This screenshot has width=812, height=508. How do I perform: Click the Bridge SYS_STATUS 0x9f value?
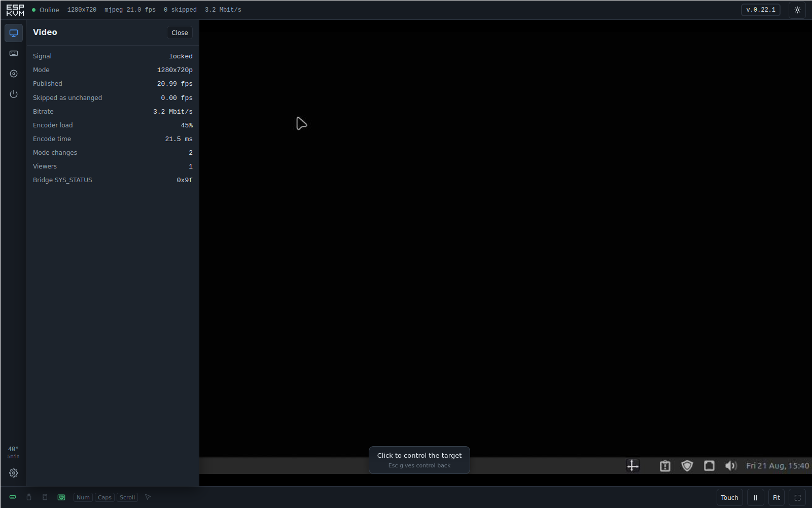(185, 180)
